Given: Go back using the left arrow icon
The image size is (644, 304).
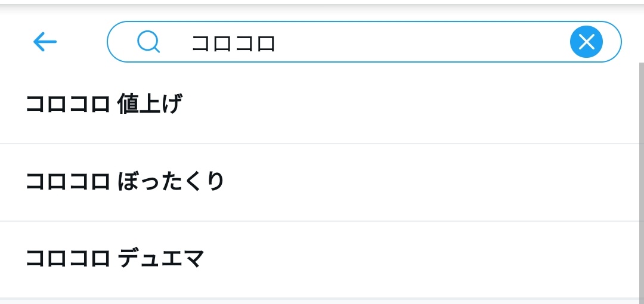Looking at the screenshot, I should (x=45, y=42).
